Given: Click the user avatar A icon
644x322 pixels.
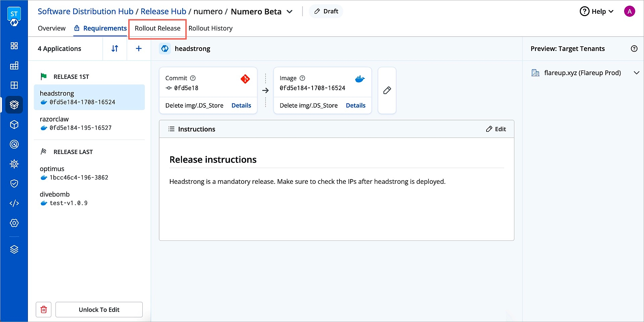Looking at the screenshot, I should point(629,11).
